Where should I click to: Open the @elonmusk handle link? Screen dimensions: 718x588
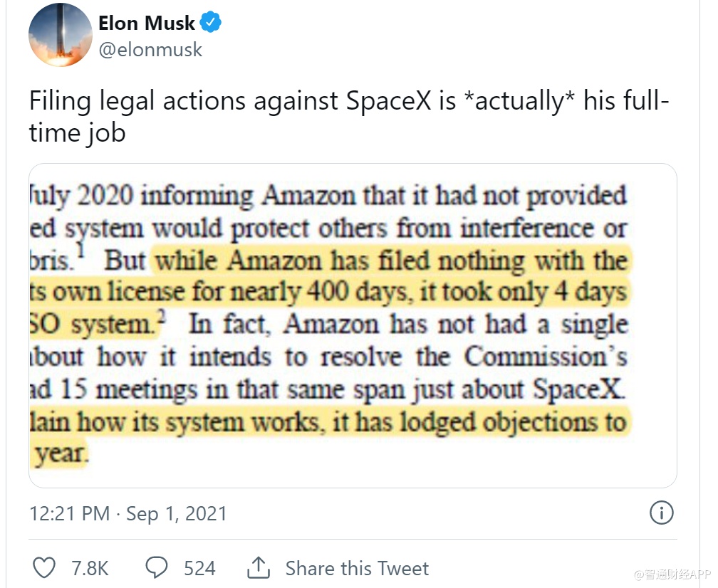[150, 49]
